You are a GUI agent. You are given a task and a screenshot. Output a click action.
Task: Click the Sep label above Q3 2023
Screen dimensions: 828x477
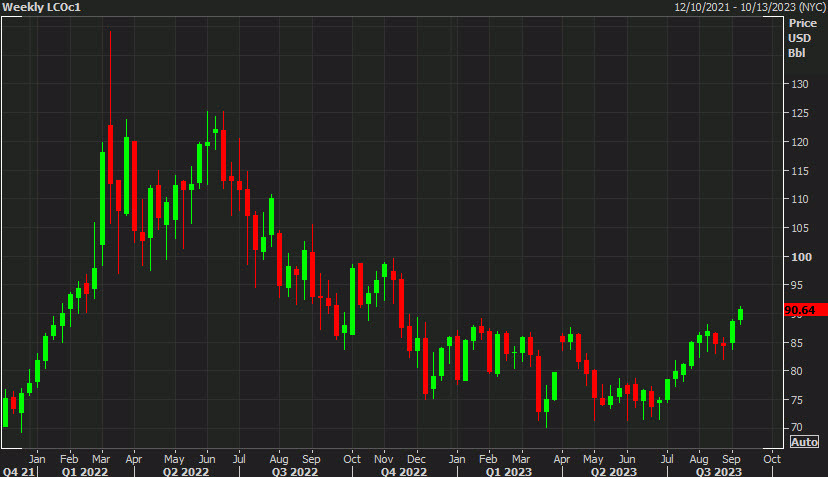731,459
